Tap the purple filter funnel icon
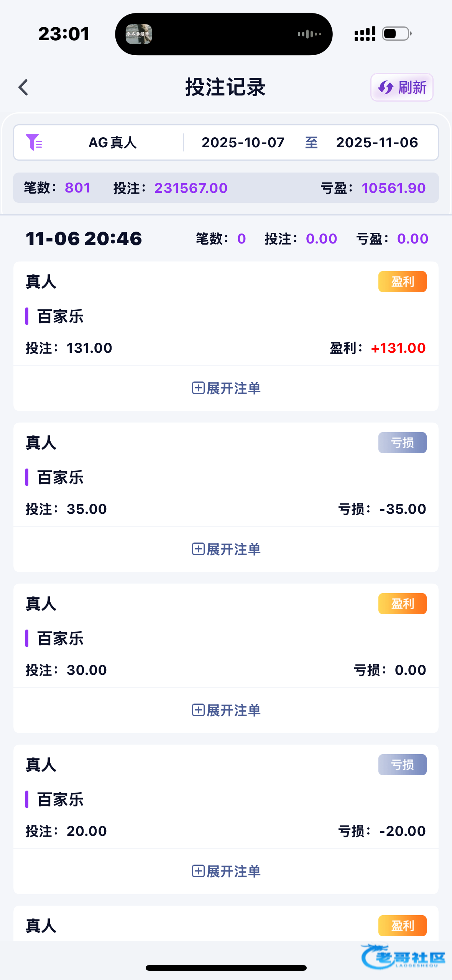This screenshot has width=452, height=980. [x=34, y=142]
